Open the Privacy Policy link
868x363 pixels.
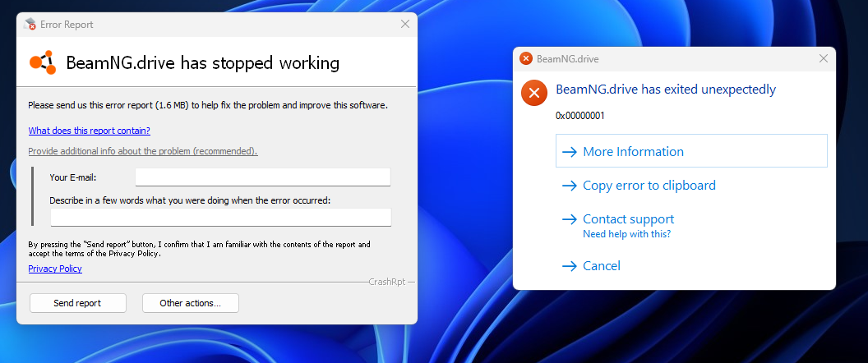[x=55, y=269]
